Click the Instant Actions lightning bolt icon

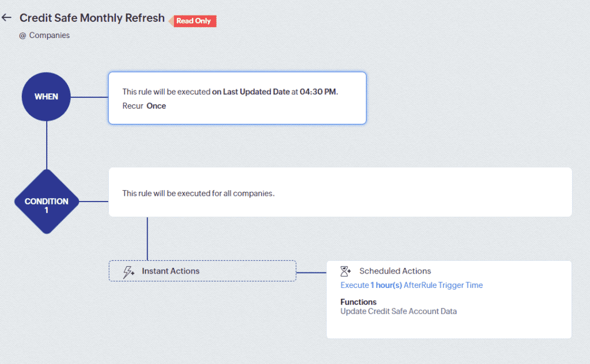coord(128,271)
